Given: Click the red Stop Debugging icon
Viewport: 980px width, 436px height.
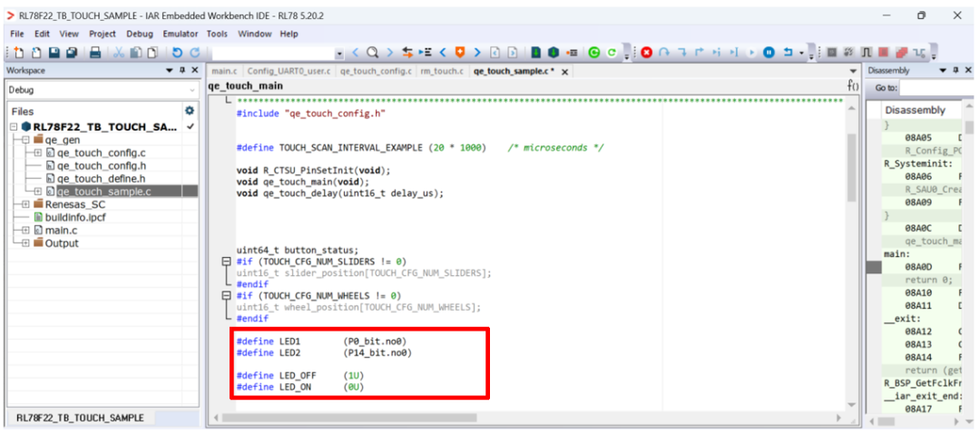Looking at the screenshot, I should coord(647,54).
